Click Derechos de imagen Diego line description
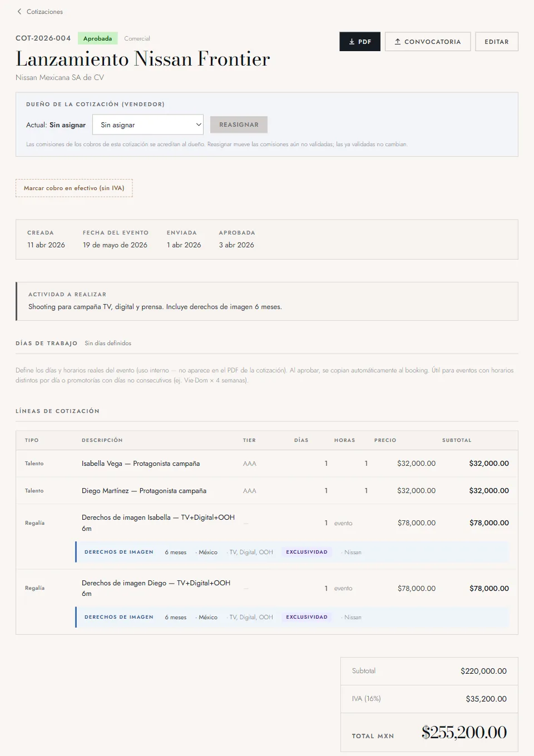Viewport: 534px width, 756px height. [156, 588]
